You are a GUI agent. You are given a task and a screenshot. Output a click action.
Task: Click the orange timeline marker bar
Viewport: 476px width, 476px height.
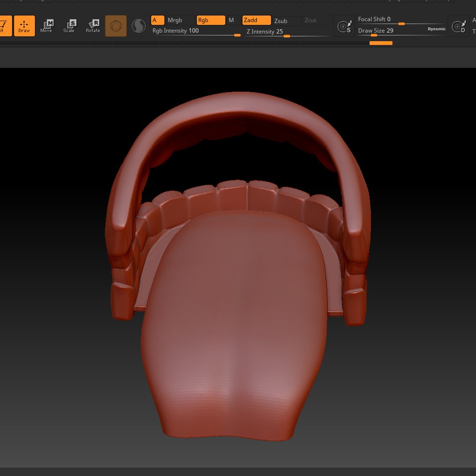[x=381, y=43]
